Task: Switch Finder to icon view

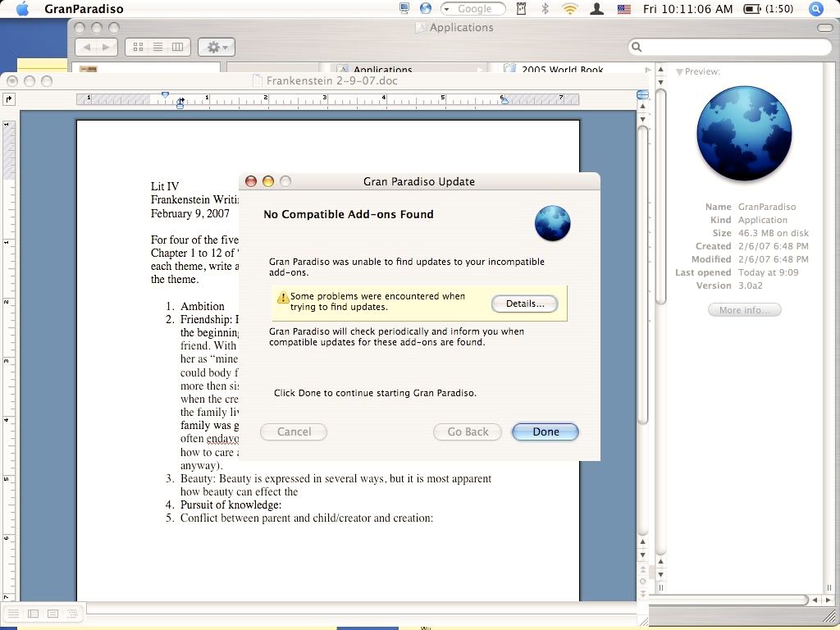Action: [138, 47]
